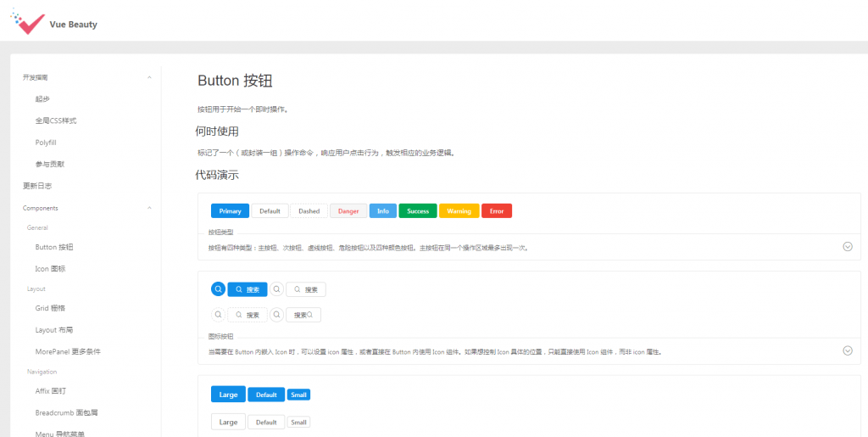The width and height of the screenshot is (868, 437).
Task: Expand code for the 按钮类型 demo
Action: (847, 246)
